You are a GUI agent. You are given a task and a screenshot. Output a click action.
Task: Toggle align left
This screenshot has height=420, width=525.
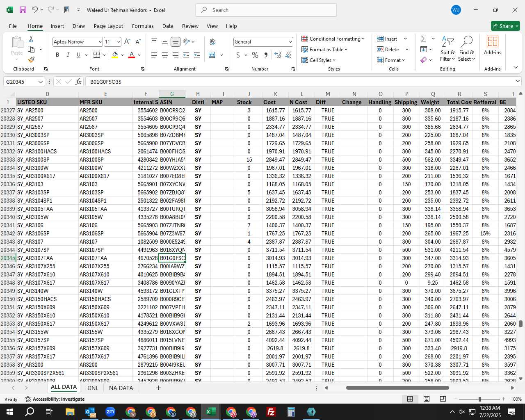click(154, 55)
